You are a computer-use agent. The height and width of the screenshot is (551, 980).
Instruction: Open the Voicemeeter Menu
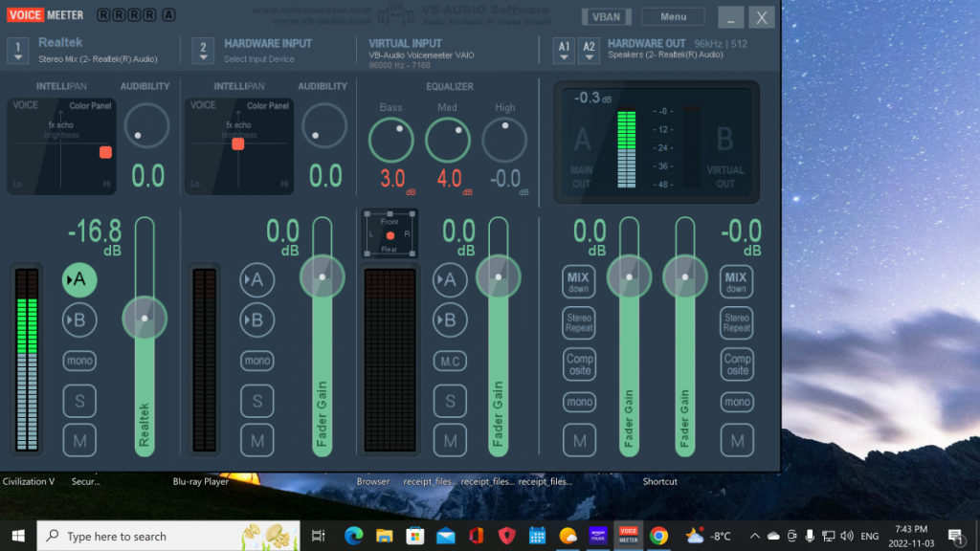pyautogui.click(x=673, y=17)
